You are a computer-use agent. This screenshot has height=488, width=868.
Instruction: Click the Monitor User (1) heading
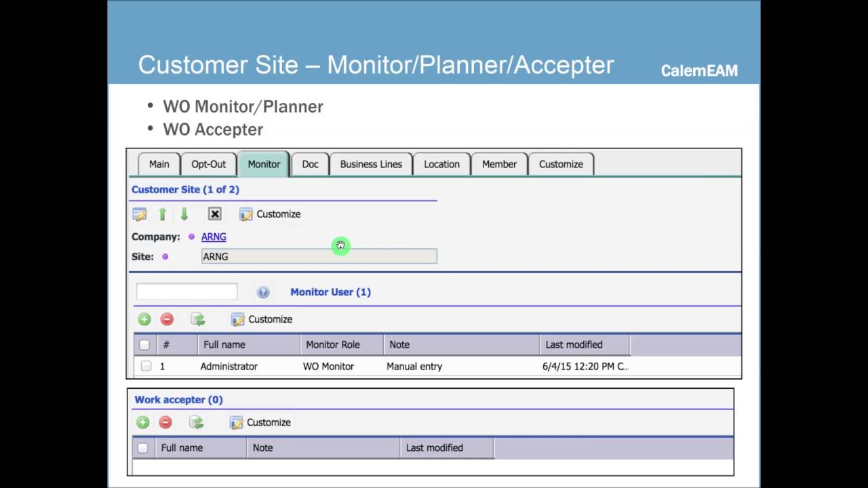pos(330,292)
